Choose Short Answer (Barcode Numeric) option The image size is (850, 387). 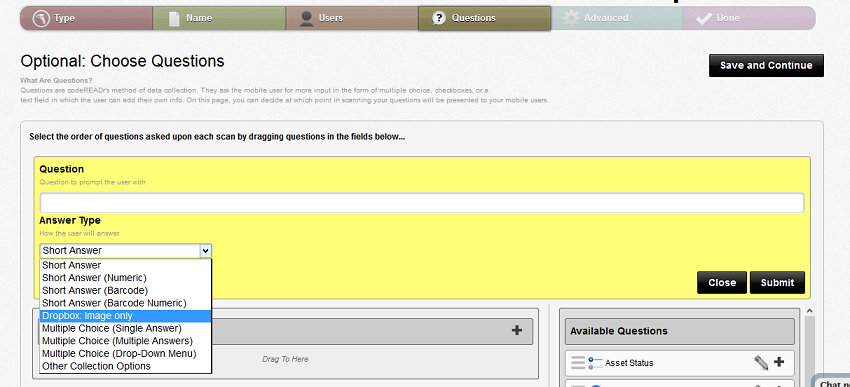pos(126,303)
